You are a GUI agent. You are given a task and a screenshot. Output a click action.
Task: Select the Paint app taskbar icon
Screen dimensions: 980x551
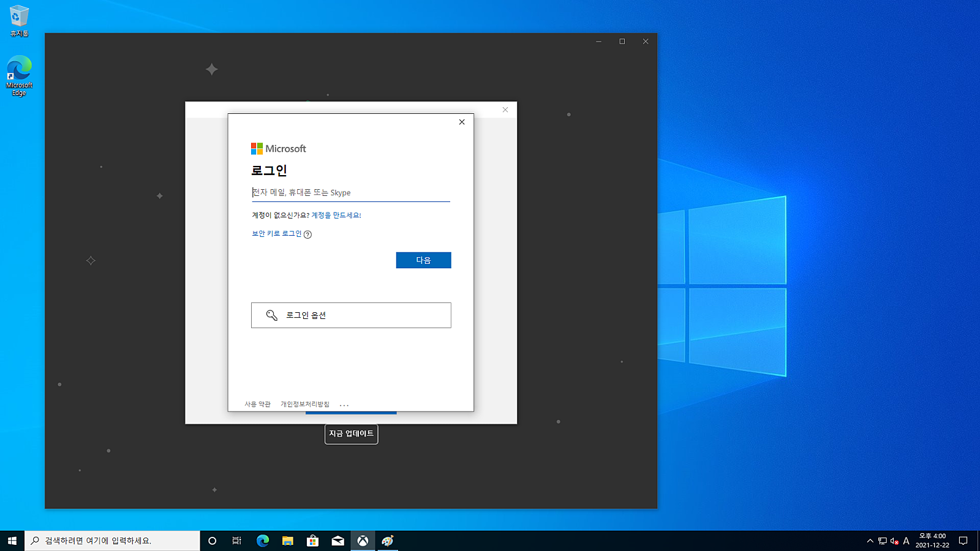[388, 541]
